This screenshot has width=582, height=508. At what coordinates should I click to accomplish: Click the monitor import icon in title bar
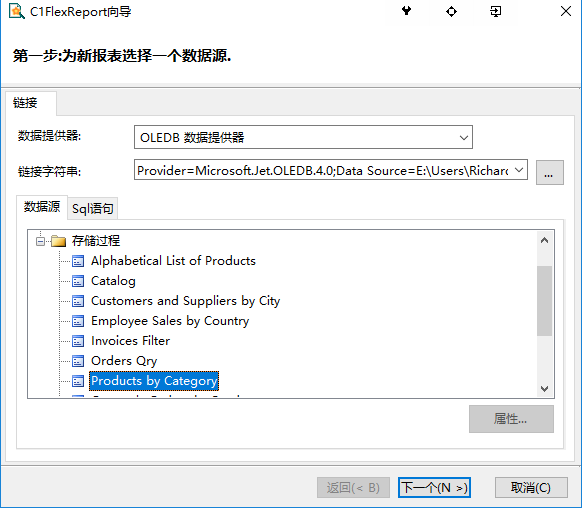[x=496, y=12]
